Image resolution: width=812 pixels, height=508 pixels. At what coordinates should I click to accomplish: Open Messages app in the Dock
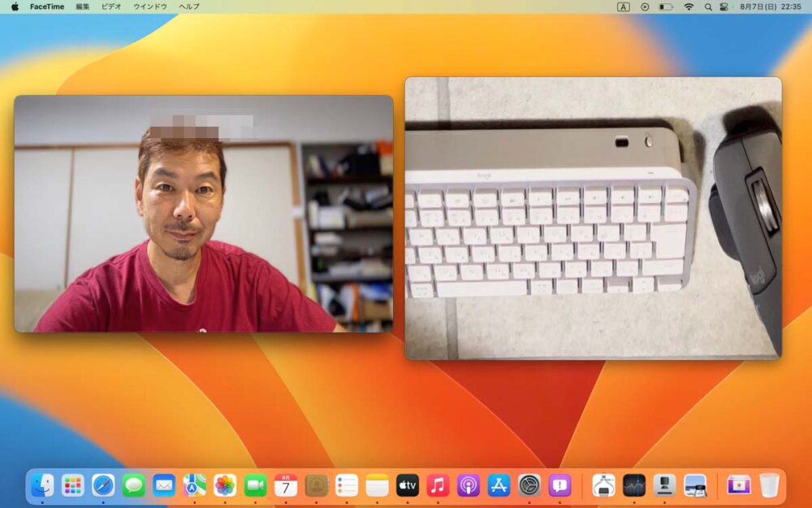pyautogui.click(x=134, y=485)
